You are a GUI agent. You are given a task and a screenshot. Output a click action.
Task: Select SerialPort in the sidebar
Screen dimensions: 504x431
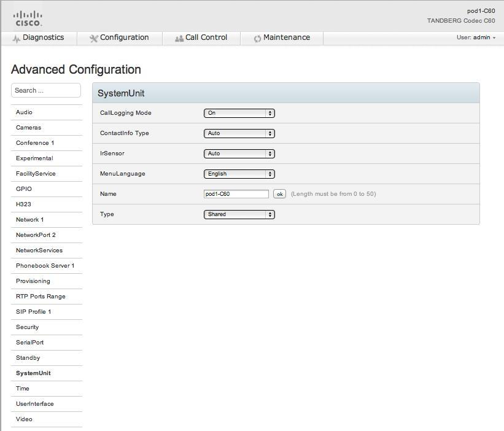point(47,343)
